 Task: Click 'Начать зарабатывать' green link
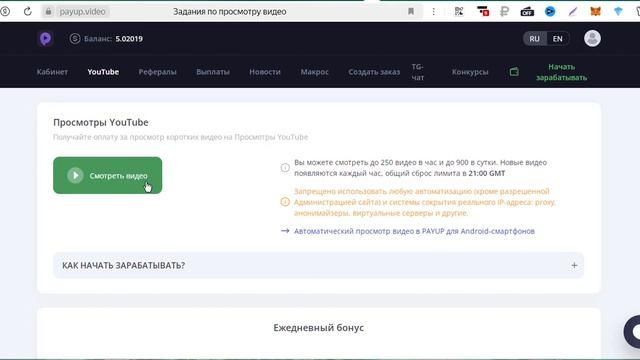562,72
